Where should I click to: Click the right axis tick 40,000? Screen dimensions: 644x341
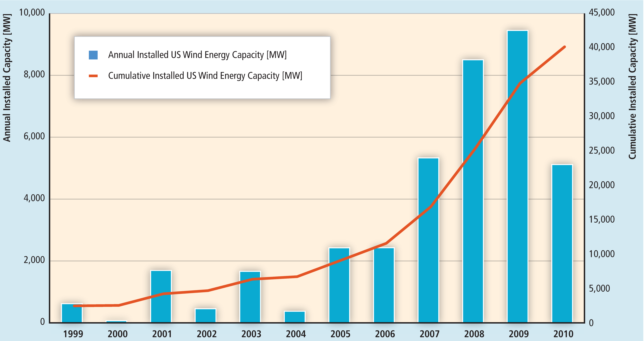click(602, 47)
